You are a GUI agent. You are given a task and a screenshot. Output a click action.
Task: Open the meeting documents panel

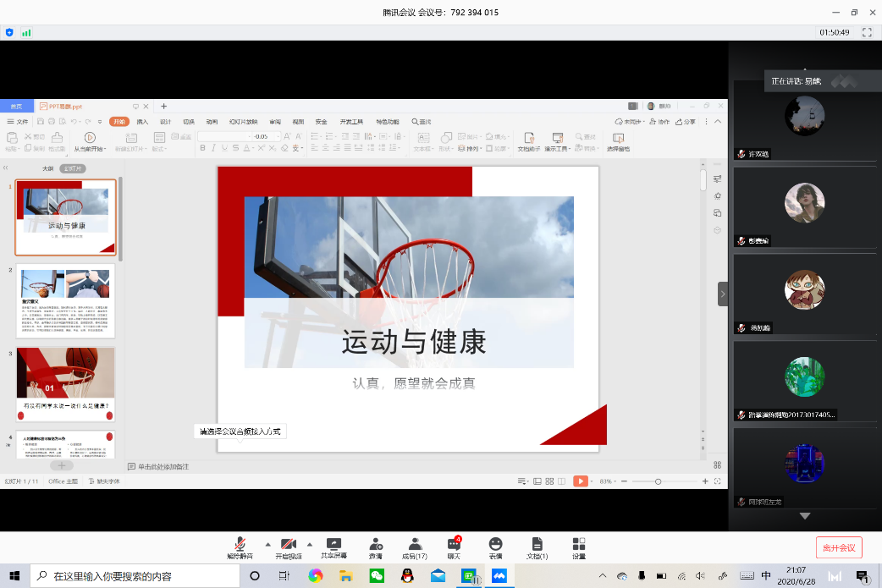click(537, 547)
